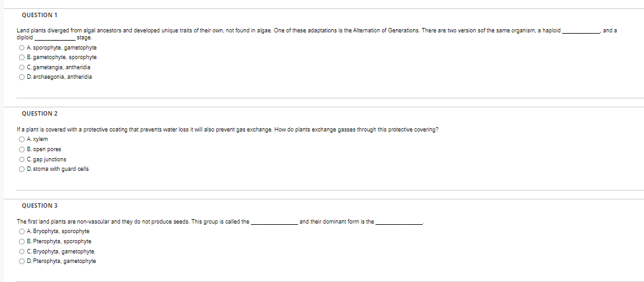Pick option C gametangia, antheridia

pyautogui.click(x=22, y=67)
